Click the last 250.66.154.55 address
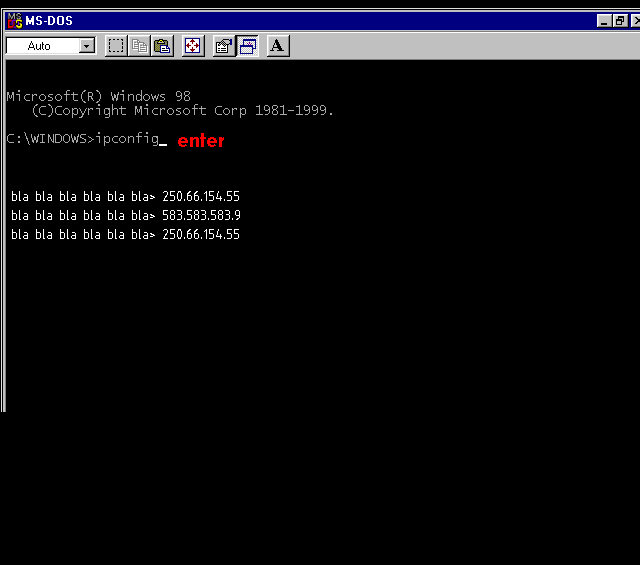Image resolution: width=640 pixels, height=565 pixels. 201,234
